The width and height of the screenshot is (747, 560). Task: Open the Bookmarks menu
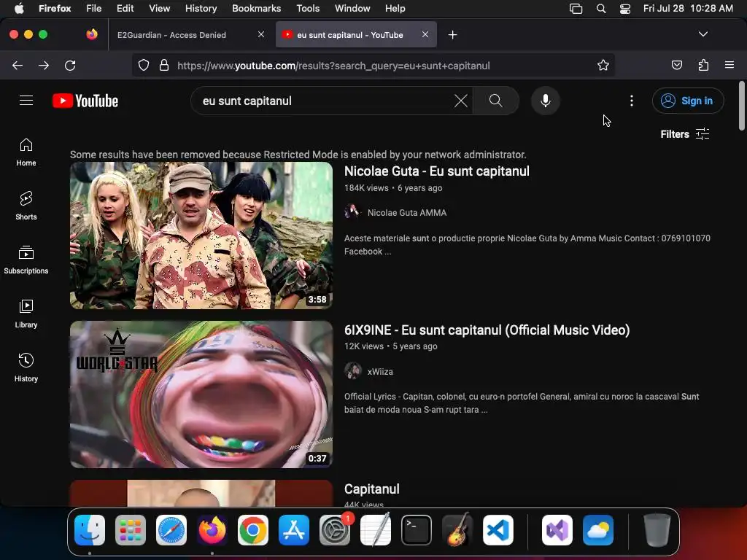coord(256,9)
